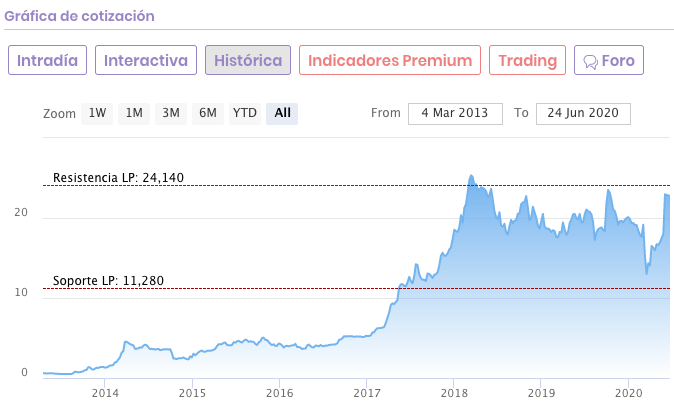Open Indicadores Premium
The width and height of the screenshot is (674, 403).
pos(390,60)
